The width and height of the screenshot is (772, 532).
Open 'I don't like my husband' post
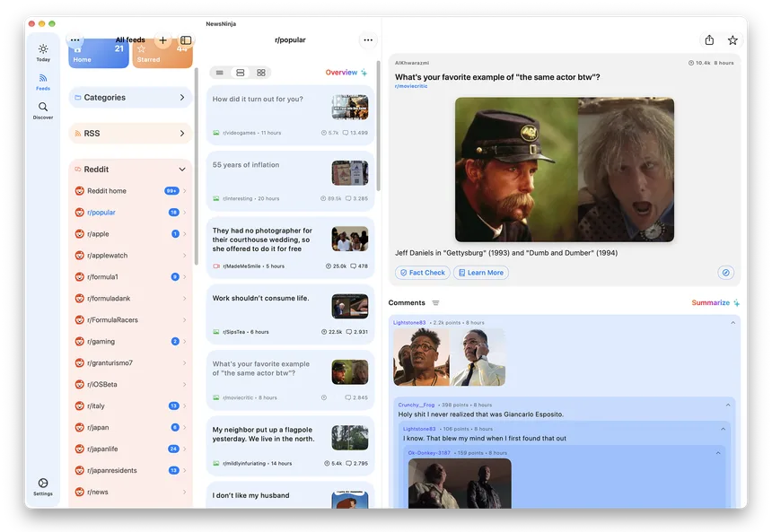291,495
